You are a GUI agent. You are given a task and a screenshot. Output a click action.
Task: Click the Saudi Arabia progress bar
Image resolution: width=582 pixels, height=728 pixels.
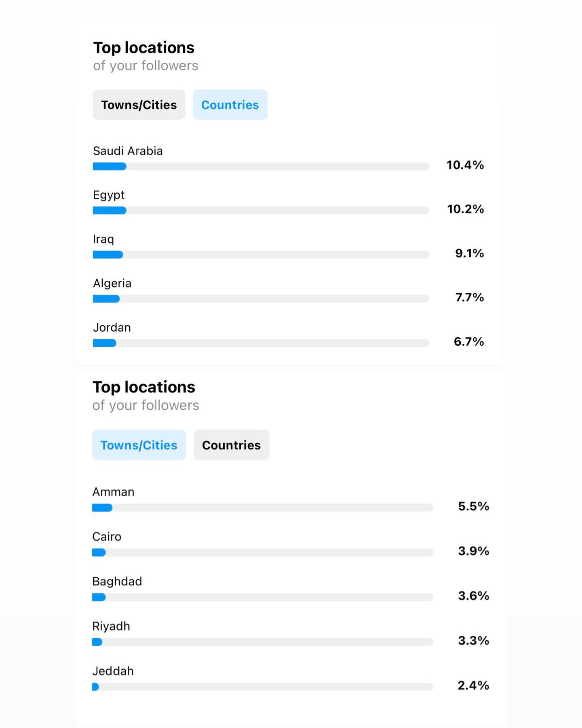[261, 166]
